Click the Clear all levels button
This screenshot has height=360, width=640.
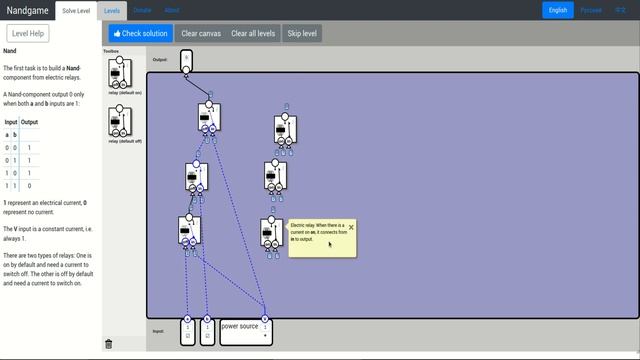[x=253, y=33]
